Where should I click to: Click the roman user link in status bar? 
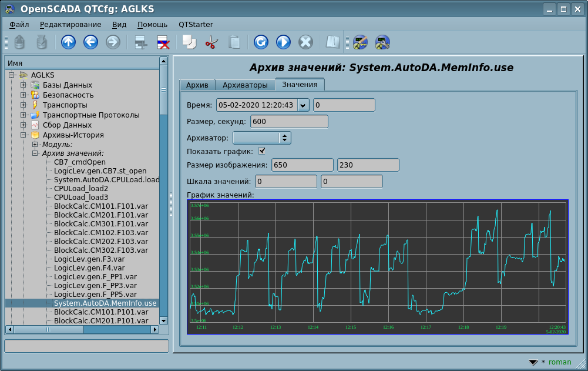click(x=560, y=362)
